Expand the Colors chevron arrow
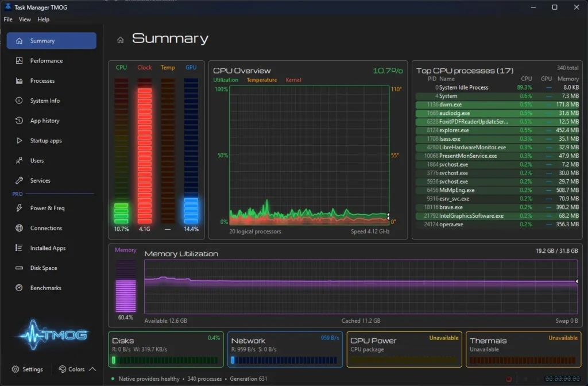Viewport: 588px width, 386px height. pos(92,369)
